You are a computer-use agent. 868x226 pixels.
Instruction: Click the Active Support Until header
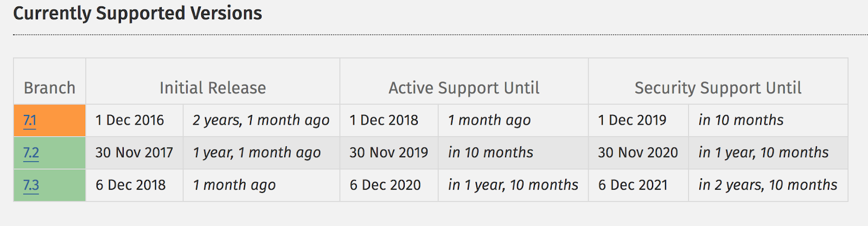tap(464, 88)
